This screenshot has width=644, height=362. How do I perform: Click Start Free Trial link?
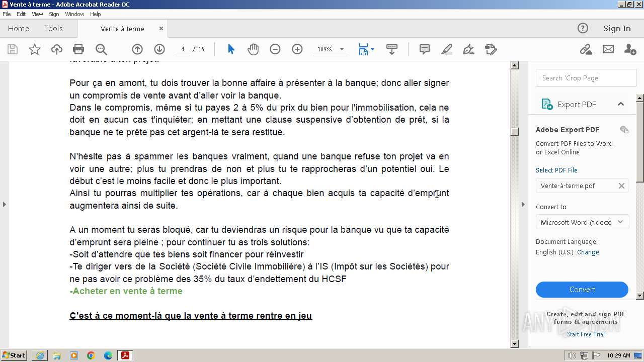tap(586, 334)
